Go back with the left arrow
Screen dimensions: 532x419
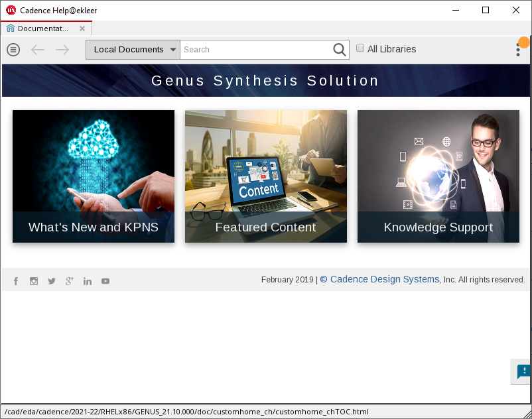pyautogui.click(x=38, y=50)
